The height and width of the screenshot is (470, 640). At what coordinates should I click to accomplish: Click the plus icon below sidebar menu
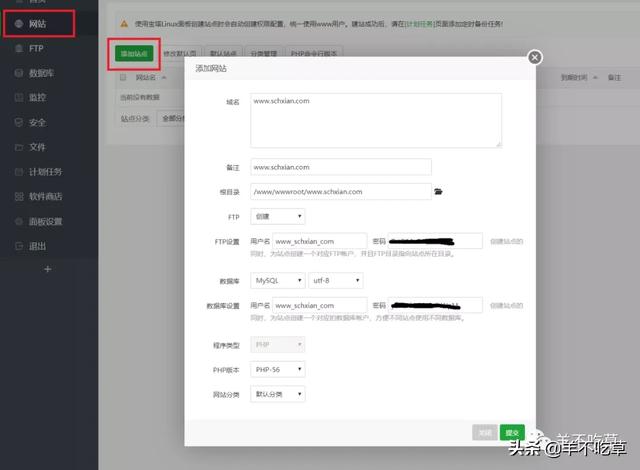tap(48, 269)
